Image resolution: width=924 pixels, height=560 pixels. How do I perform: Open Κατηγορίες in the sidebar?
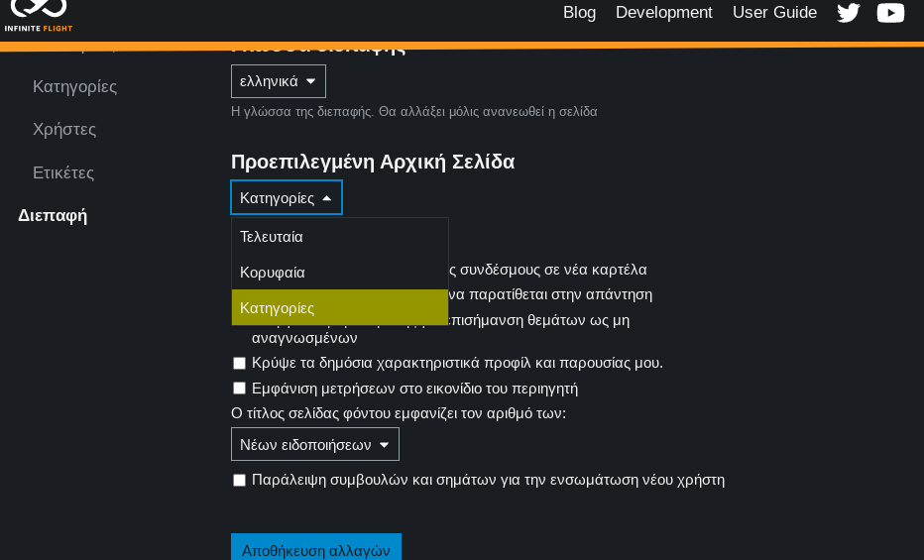pyautogui.click(x=74, y=86)
